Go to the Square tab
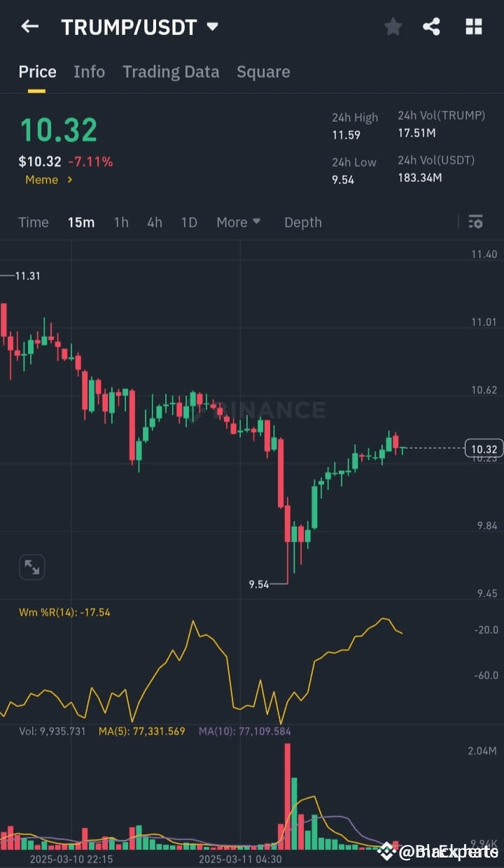 click(x=263, y=71)
